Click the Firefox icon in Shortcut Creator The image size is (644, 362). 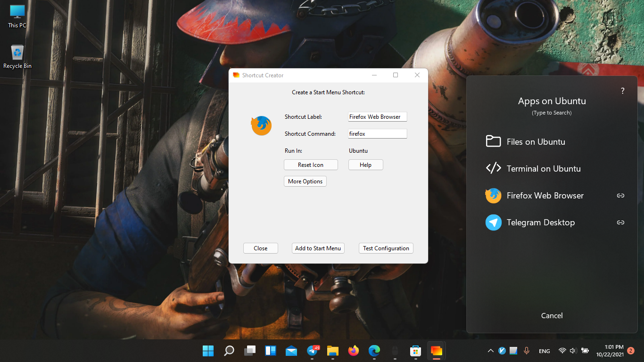(261, 126)
